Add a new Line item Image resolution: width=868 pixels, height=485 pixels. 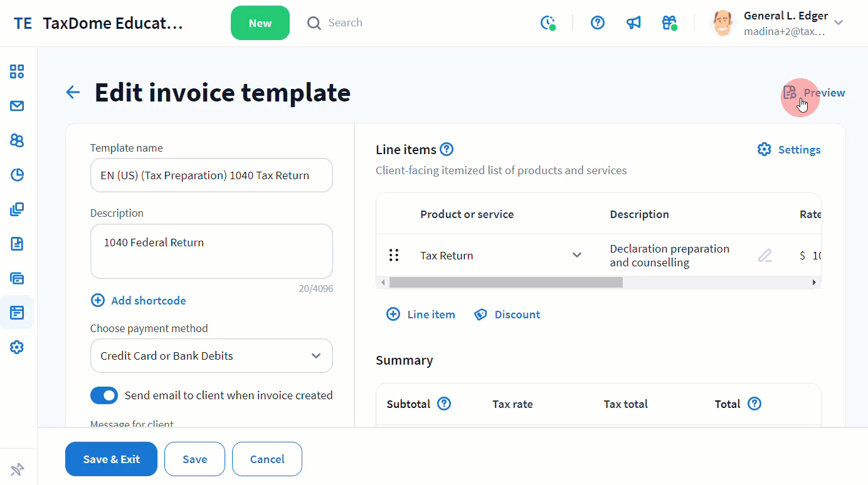(x=421, y=315)
